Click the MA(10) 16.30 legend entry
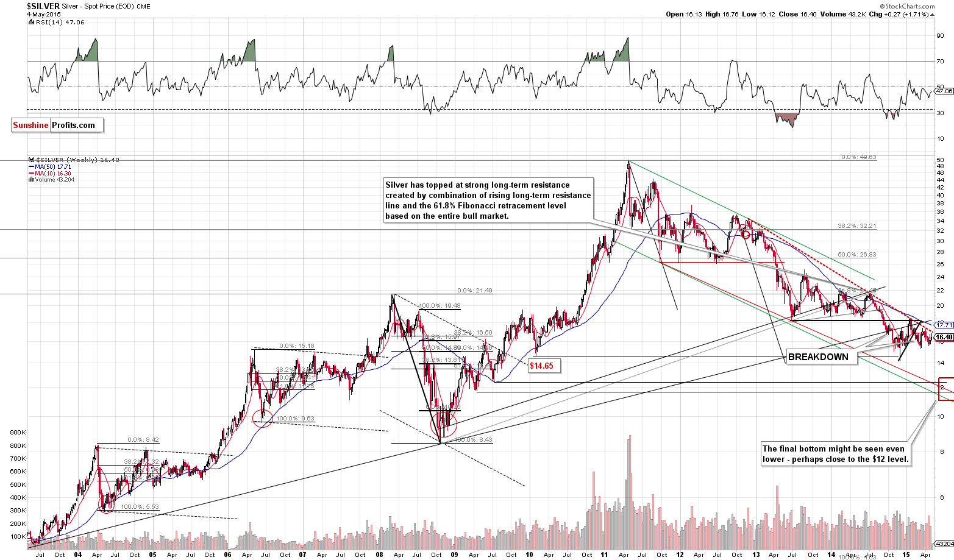This screenshot has height=560, width=954. point(50,173)
